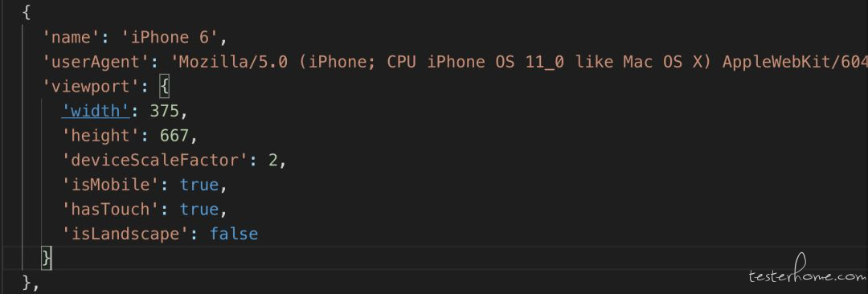Screen dimensions: 868x294
Task: Select the 'iPhone 6' string value
Action: tap(170, 38)
